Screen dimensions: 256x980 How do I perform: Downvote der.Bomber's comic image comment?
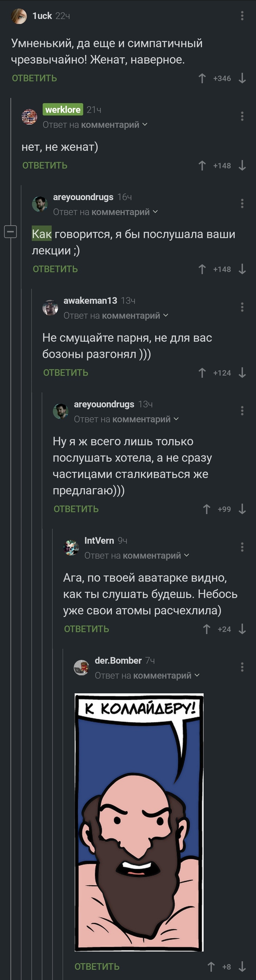tap(242, 966)
